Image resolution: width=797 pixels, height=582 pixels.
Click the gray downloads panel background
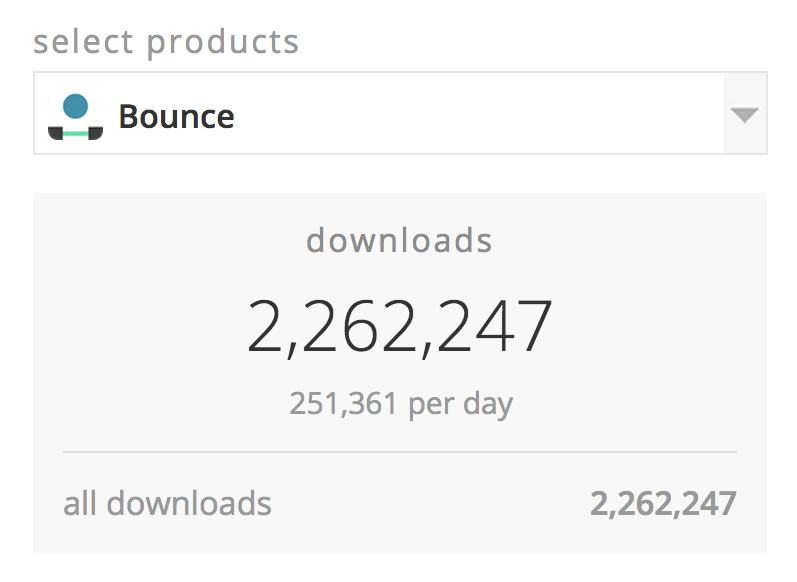pos(150,300)
